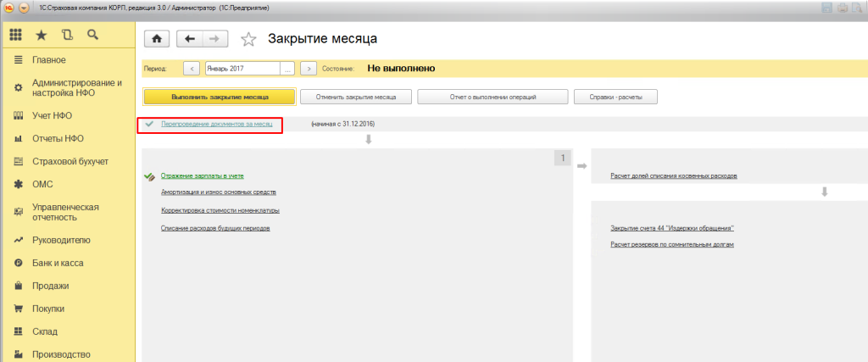This screenshot has height=362, width=868.
Task: Add Закрытие месяца to favorites star
Action: click(x=248, y=39)
